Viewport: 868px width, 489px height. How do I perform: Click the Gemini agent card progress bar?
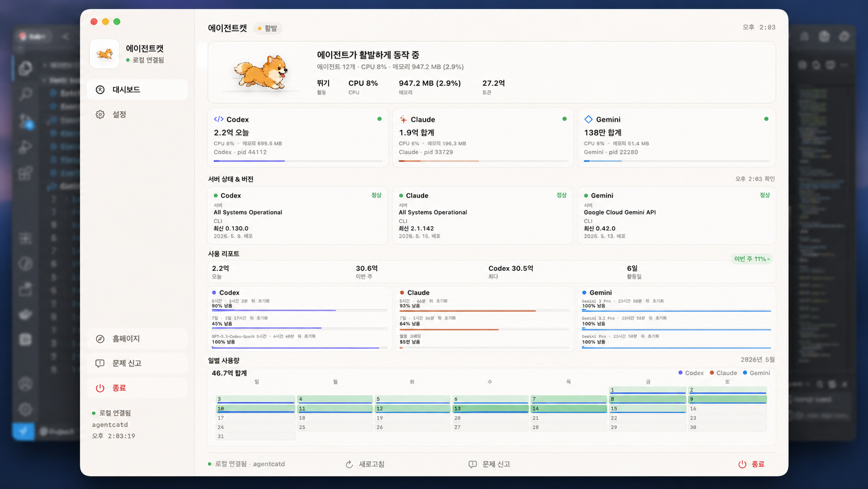pos(676,161)
